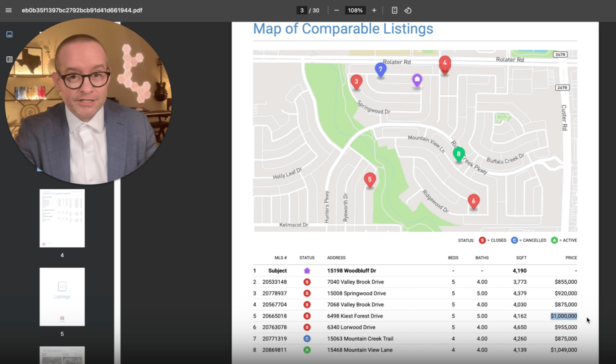Select page 4 thumbnail in sidebar
616x364 pixels.
[62, 218]
